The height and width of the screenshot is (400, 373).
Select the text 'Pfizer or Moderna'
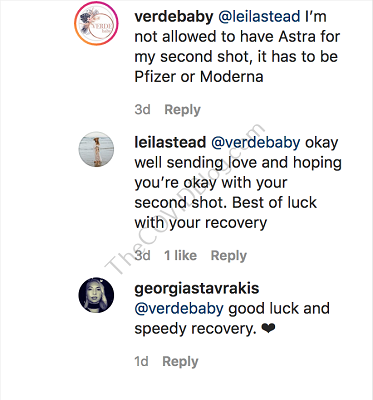click(199, 77)
